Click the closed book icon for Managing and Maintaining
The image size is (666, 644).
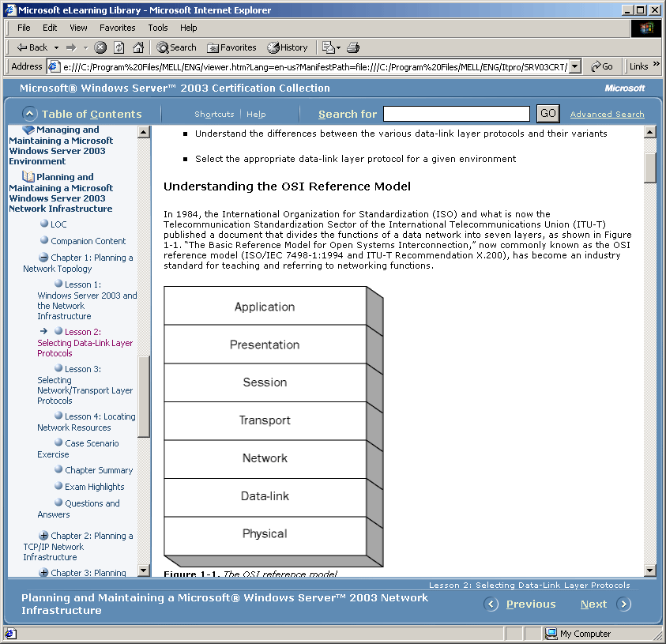click(x=28, y=130)
